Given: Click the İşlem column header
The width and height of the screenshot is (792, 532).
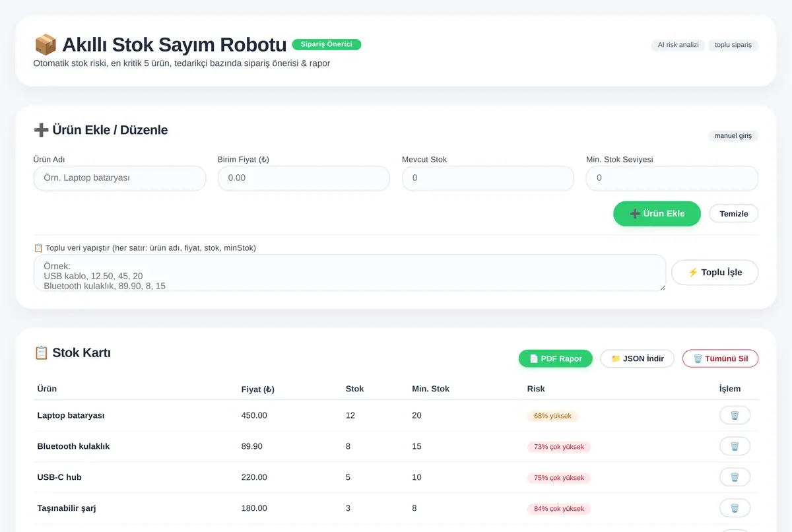Looking at the screenshot, I should [730, 389].
